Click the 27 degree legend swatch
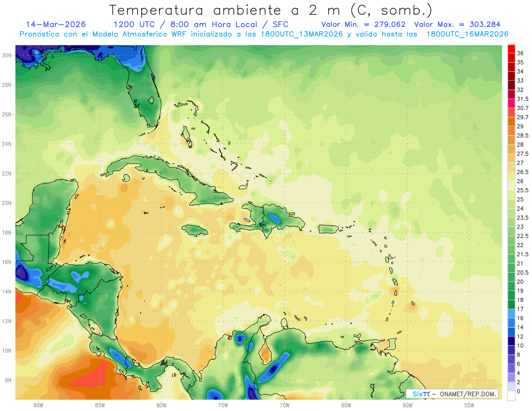Viewport: 532px width, 411px height. (x=511, y=158)
